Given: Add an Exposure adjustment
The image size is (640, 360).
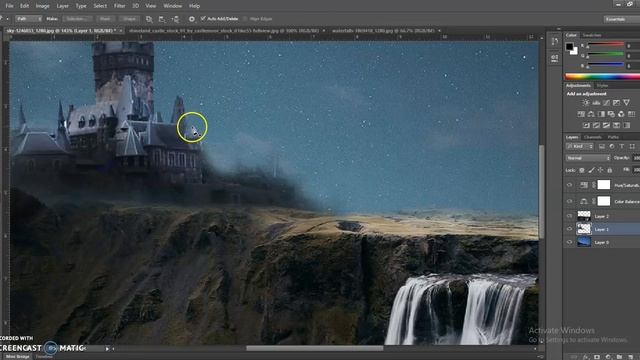Looking at the screenshot, I should pos(616,102).
